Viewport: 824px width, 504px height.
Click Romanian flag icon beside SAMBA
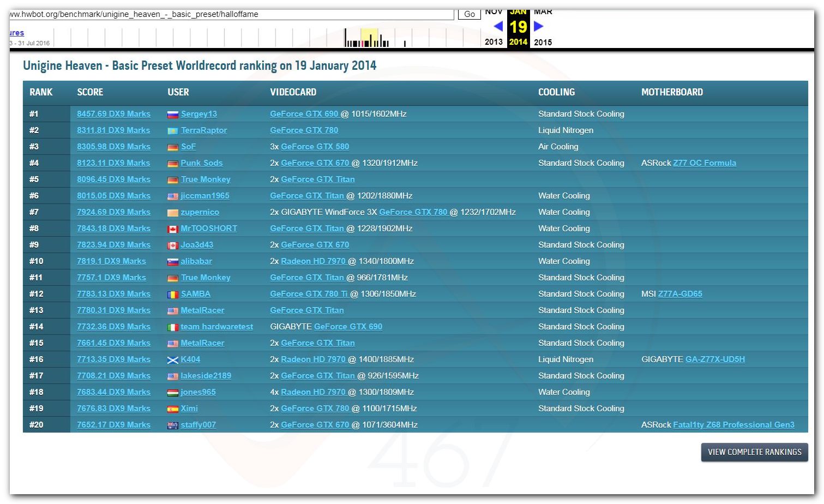[x=173, y=295]
